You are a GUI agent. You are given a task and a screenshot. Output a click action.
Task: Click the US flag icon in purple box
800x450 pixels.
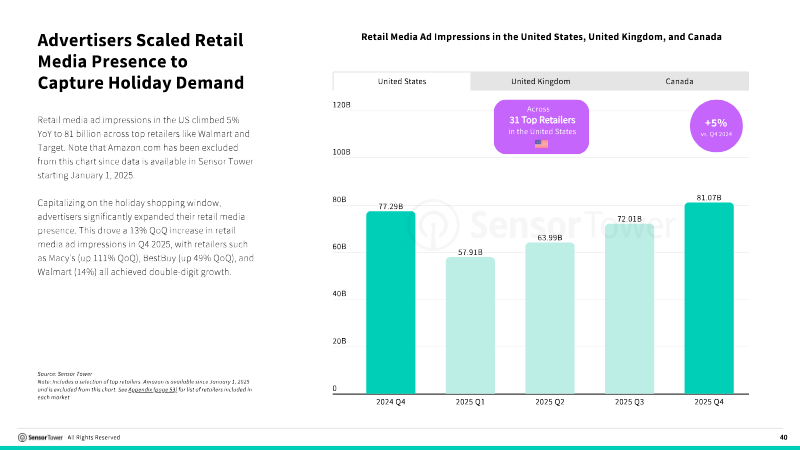tap(541, 144)
